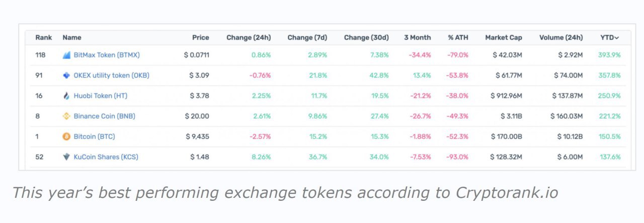Image resolution: width=644 pixels, height=223 pixels.
Task: Open Huobi Token (HT) link
Action: point(100,96)
